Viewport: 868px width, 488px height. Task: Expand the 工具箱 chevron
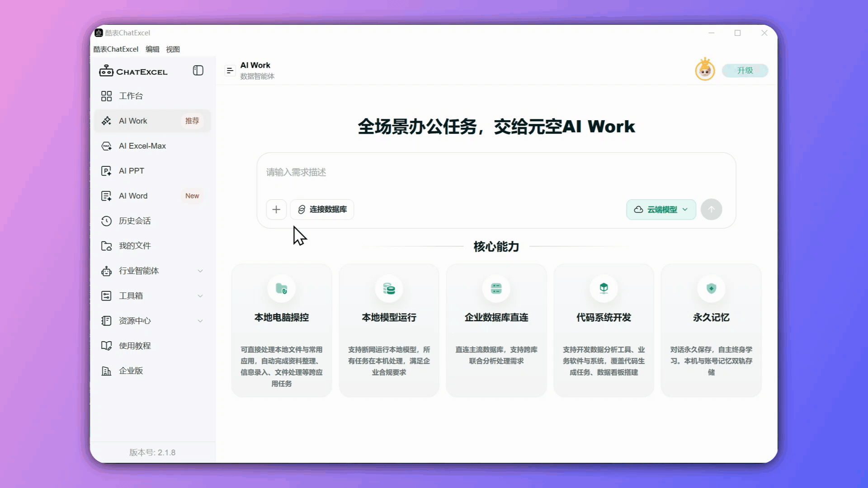(200, 296)
